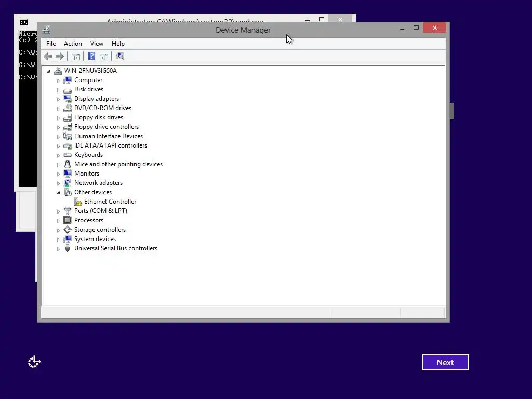Expand the System devices node arrow
The image size is (532, 399).
(58, 240)
